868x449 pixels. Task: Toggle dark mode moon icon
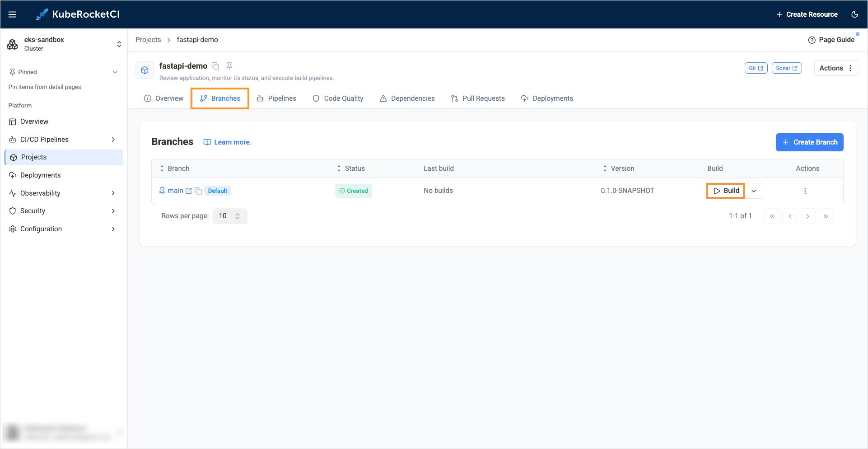(x=854, y=14)
